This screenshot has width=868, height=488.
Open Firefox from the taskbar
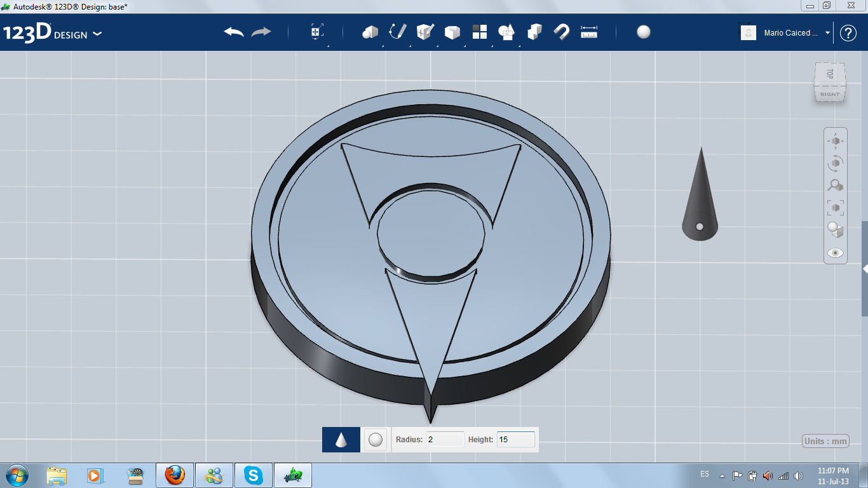[x=174, y=475]
